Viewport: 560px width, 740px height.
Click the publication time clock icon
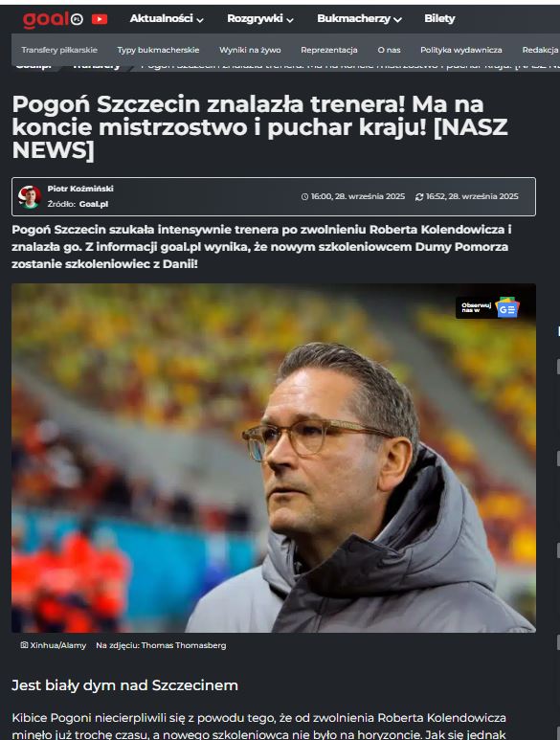coord(304,197)
